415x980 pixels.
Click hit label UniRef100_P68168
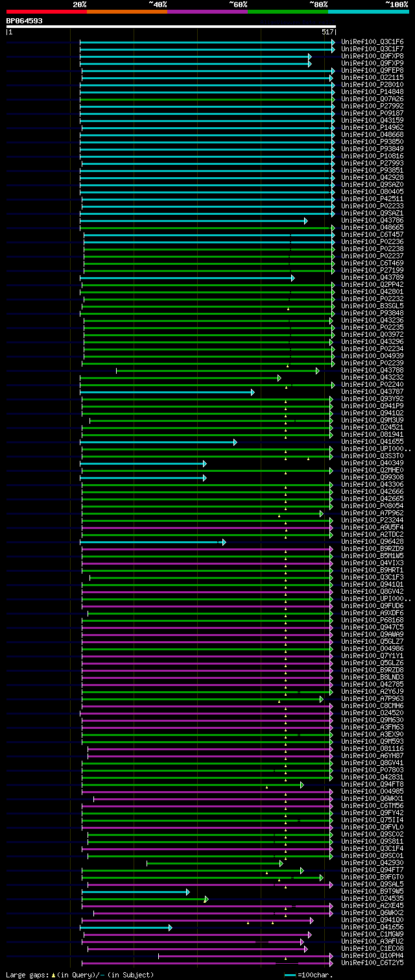tap(372, 620)
